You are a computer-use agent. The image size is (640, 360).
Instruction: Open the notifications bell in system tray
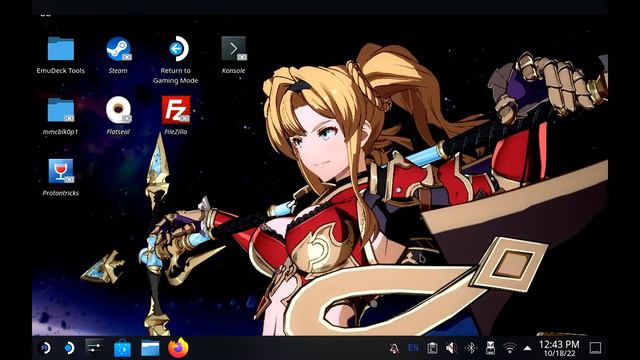point(394,348)
